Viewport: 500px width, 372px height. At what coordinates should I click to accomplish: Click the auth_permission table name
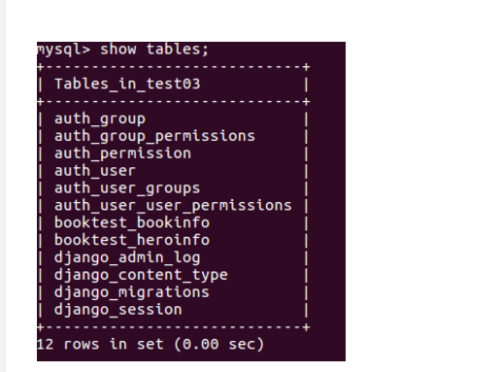click(x=123, y=154)
